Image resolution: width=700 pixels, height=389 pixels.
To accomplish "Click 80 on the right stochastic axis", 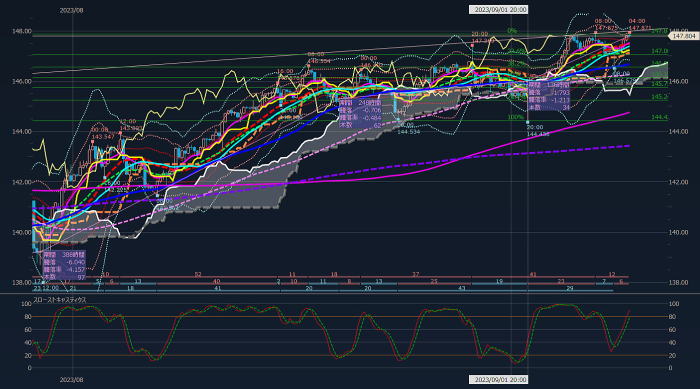I will (672, 317).
